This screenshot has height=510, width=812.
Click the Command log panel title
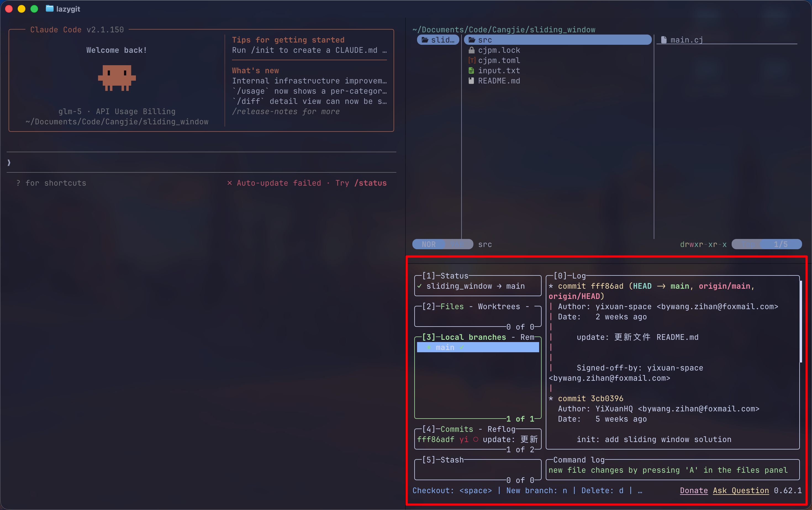coord(579,459)
